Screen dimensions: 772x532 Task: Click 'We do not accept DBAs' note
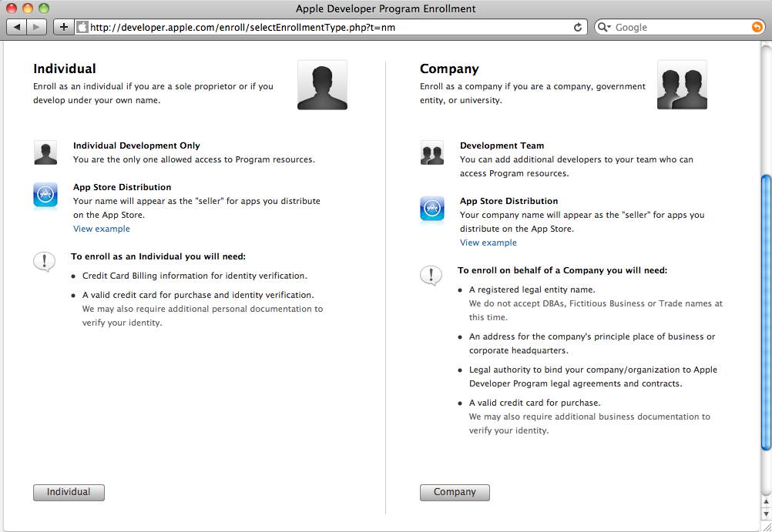coord(596,310)
